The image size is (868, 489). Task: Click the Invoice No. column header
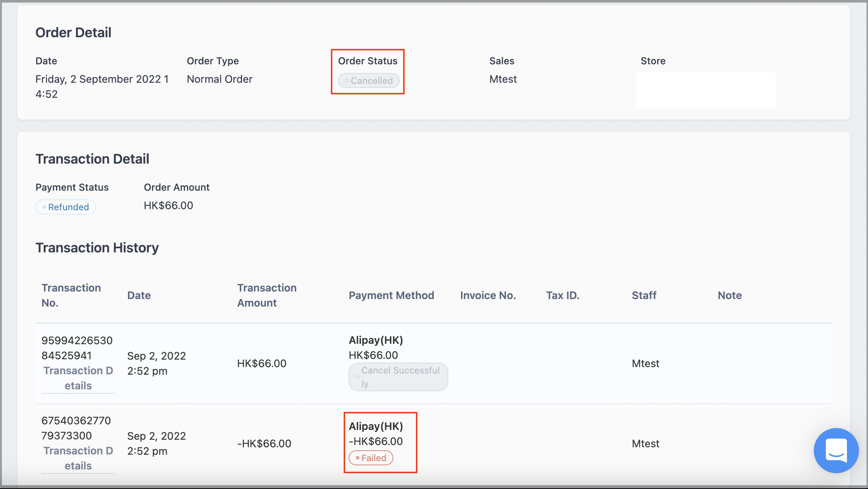pos(488,295)
